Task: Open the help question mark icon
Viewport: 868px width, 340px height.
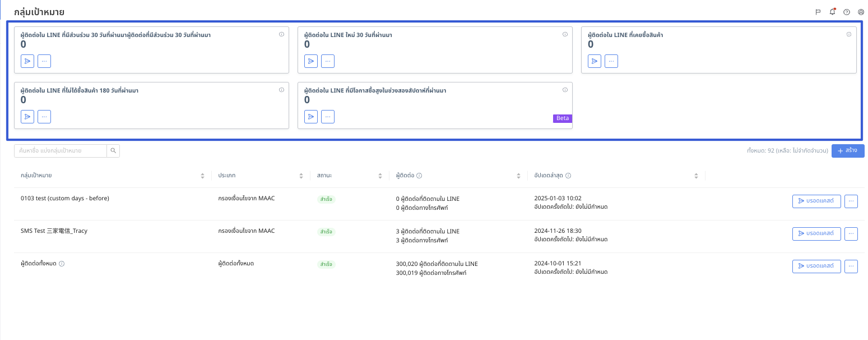Action: [847, 12]
